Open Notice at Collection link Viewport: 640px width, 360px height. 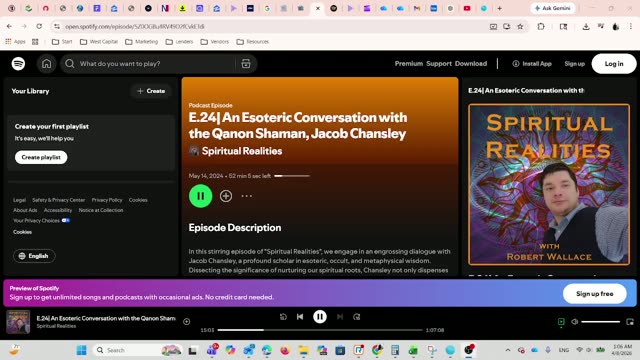[101, 210]
